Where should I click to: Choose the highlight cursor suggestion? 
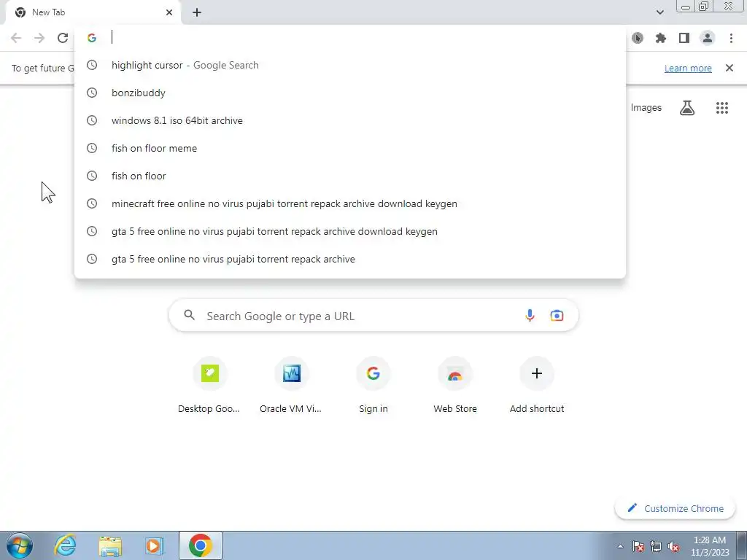tap(350, 65)
